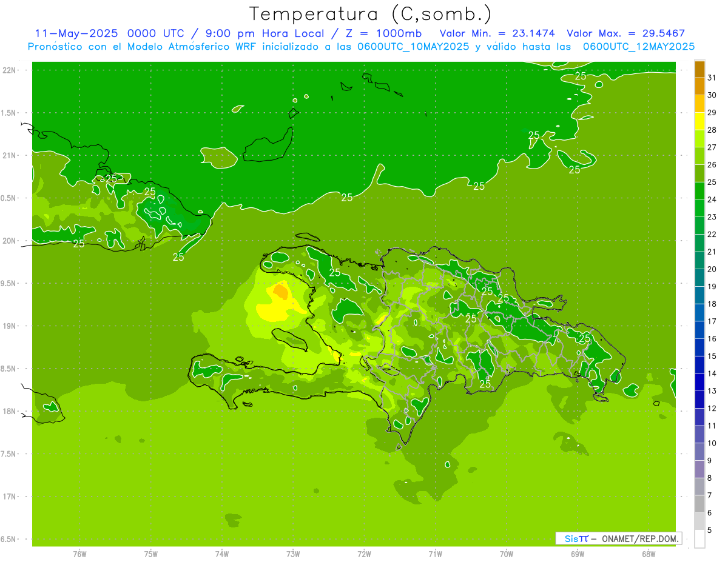Click the longitude axis label "76W"
The height and width of the screenshot is (562, 728).
point(79,554)
